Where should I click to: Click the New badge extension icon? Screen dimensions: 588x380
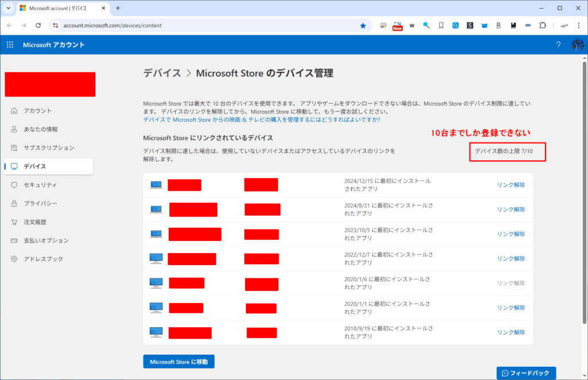[x=397, y=26]
